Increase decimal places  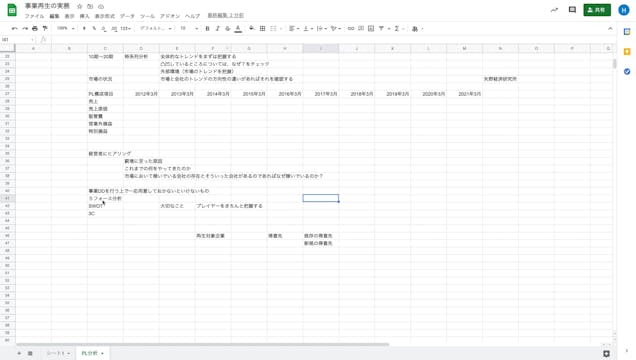[114, 28]
